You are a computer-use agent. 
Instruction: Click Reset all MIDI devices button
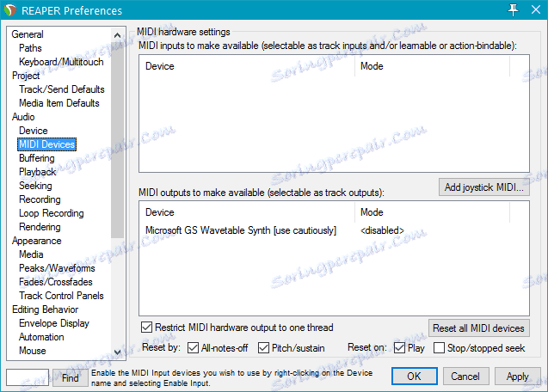[x=479, y=328]
